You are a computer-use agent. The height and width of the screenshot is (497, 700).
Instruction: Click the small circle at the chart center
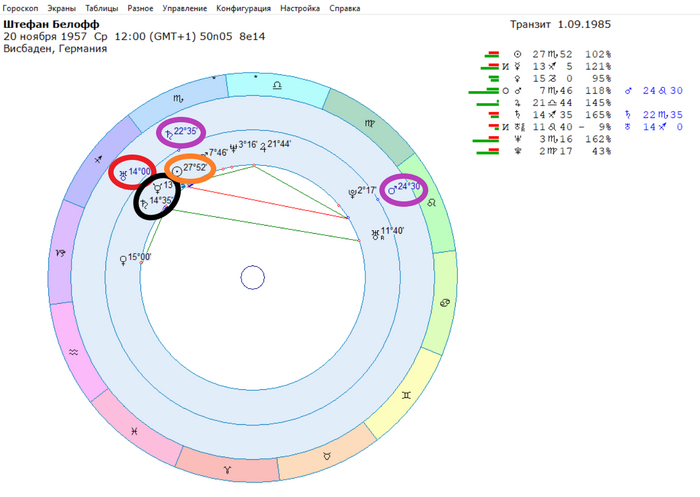pos(253,277)
